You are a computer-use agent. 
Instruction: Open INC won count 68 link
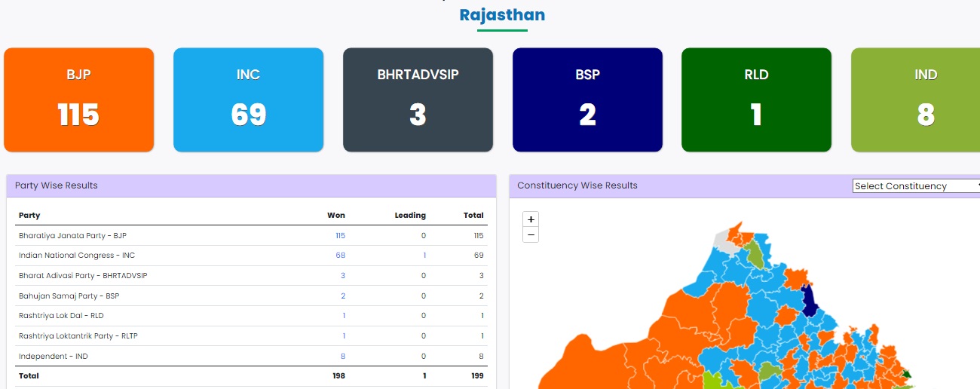coord(340,256)
